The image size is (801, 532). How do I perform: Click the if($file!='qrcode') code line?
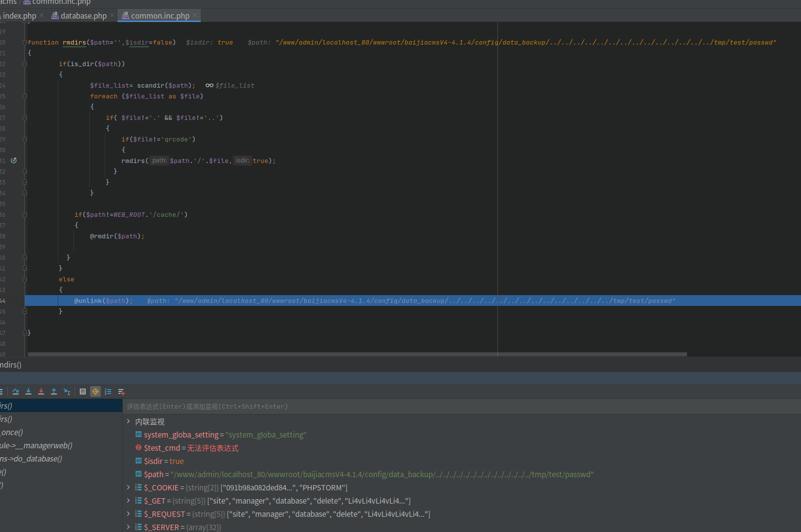click(x=159, y=139)
